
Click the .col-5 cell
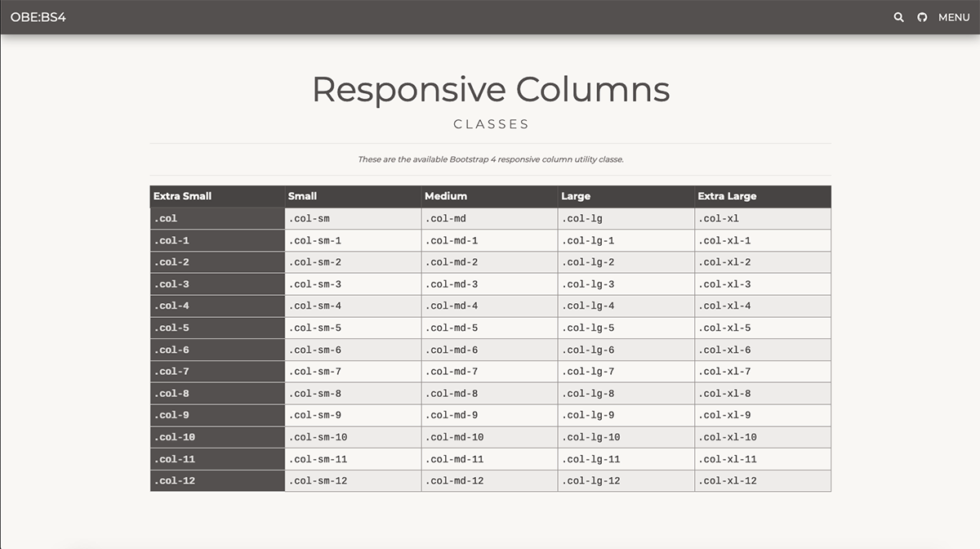coord(217,328)
